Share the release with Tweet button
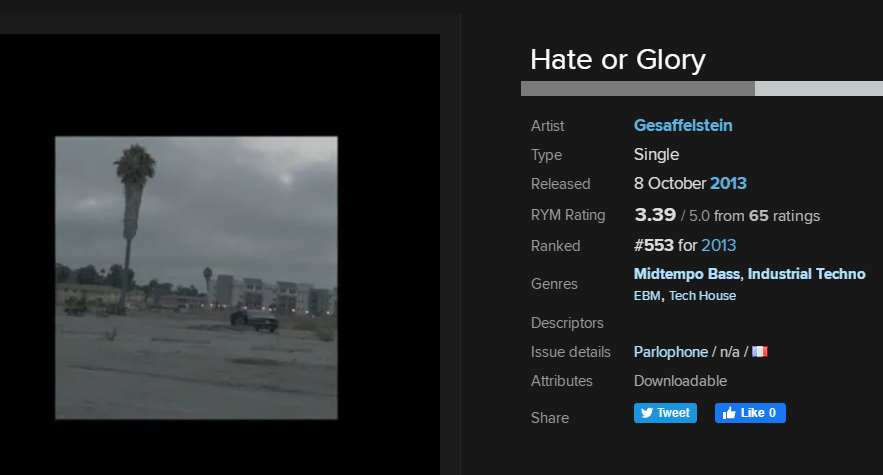The image size is (883, 475). [x=665, y=413]
